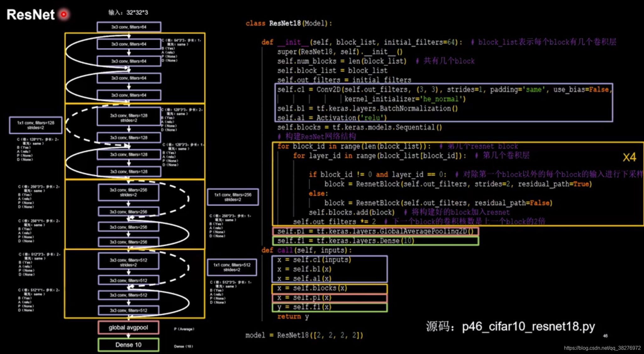
Task: Select the 1x1 conv filters=512 strides=2 box
Action: pos(232,267)
